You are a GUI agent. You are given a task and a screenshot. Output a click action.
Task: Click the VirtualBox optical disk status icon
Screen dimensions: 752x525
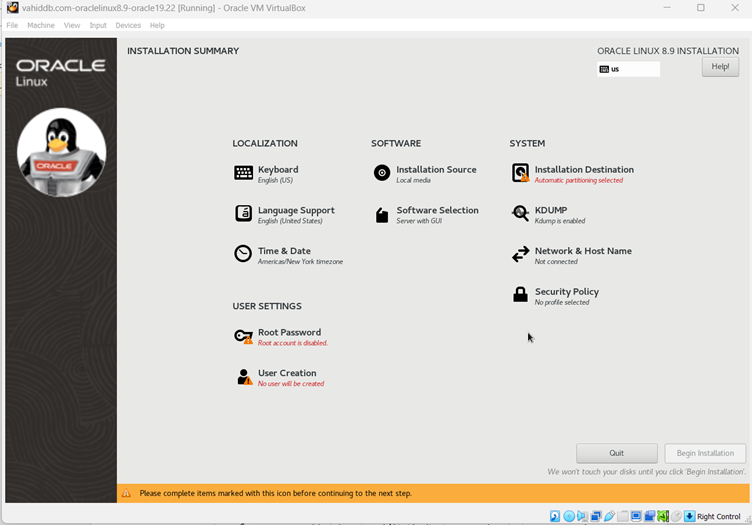[569, 516]
